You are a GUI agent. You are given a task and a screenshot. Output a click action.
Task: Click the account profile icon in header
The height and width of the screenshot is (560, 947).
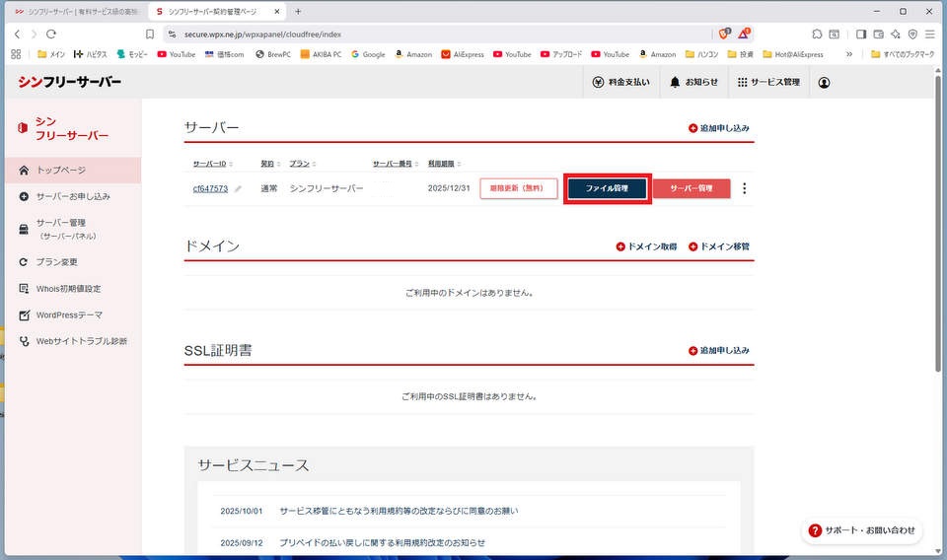tap(824, 82)
